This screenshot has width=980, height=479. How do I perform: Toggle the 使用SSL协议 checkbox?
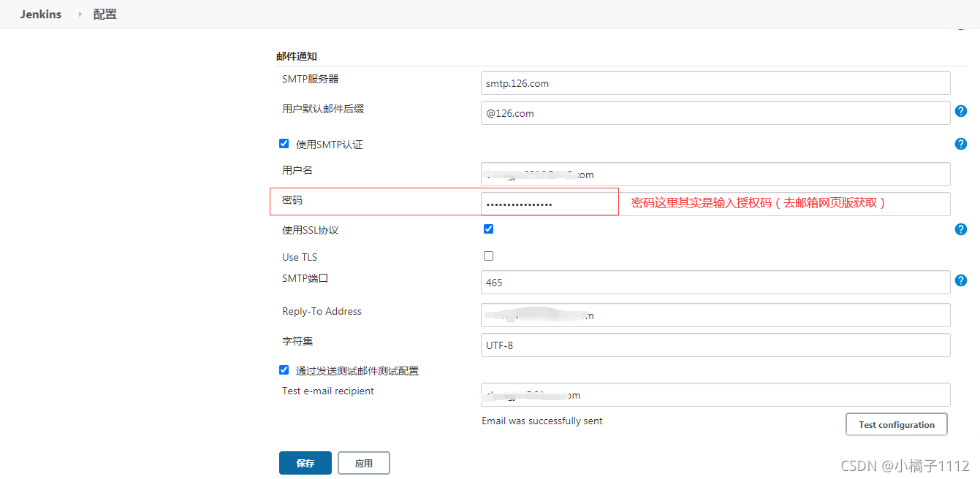(x=489, y=229)
